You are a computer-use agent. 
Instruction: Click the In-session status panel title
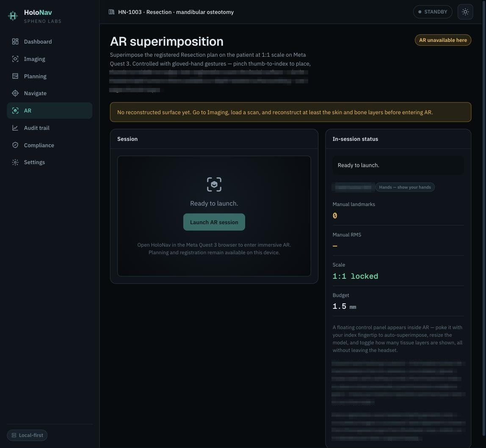tap(355, 139)
